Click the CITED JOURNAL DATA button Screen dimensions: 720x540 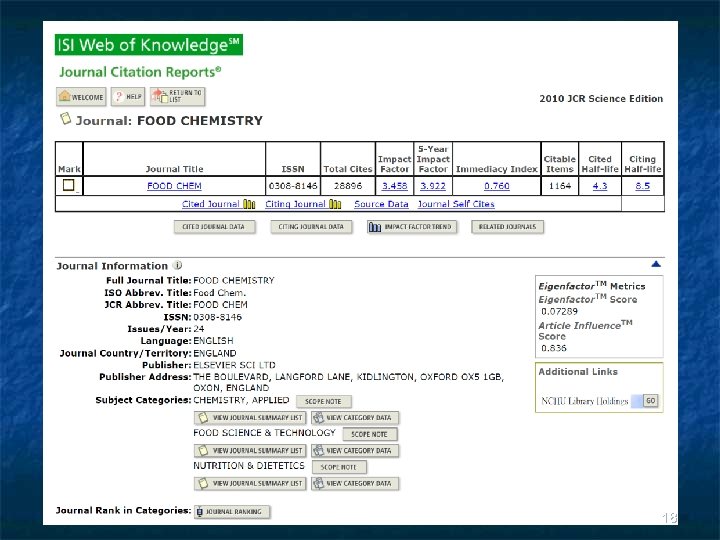coord(214,227)
